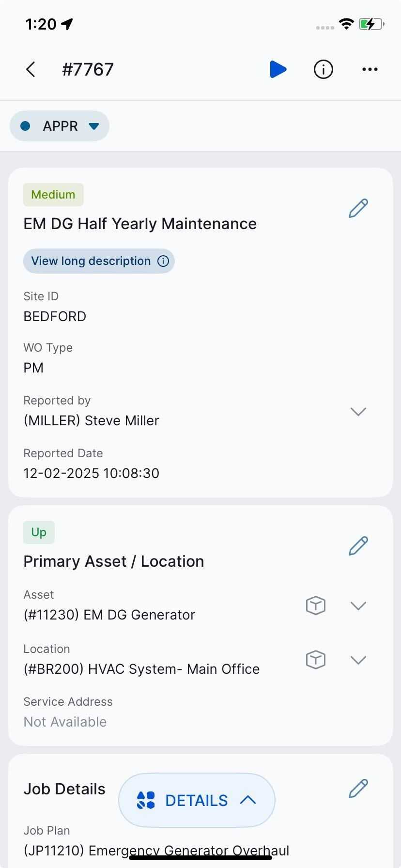Screen dimensions: 401x868
Task: Open the APPR status dropdown
Action: (x=60, y=126)
